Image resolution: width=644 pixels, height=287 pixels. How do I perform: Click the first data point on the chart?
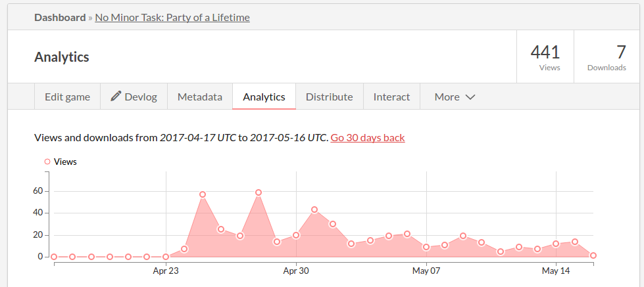54,257
